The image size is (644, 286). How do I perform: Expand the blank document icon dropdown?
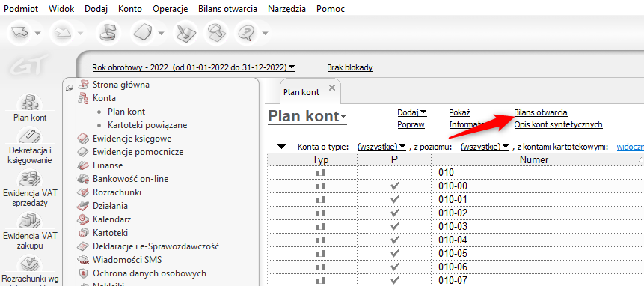coord(161,33)
